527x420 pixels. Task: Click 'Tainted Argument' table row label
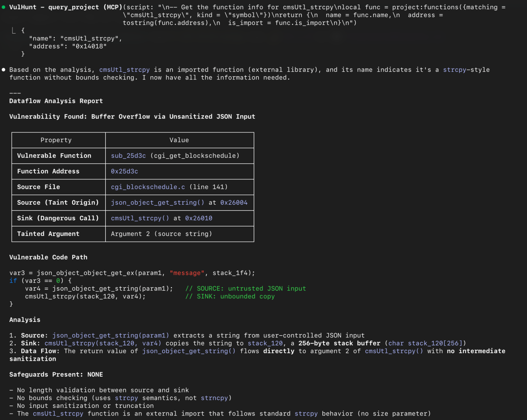tap(48, 234)
